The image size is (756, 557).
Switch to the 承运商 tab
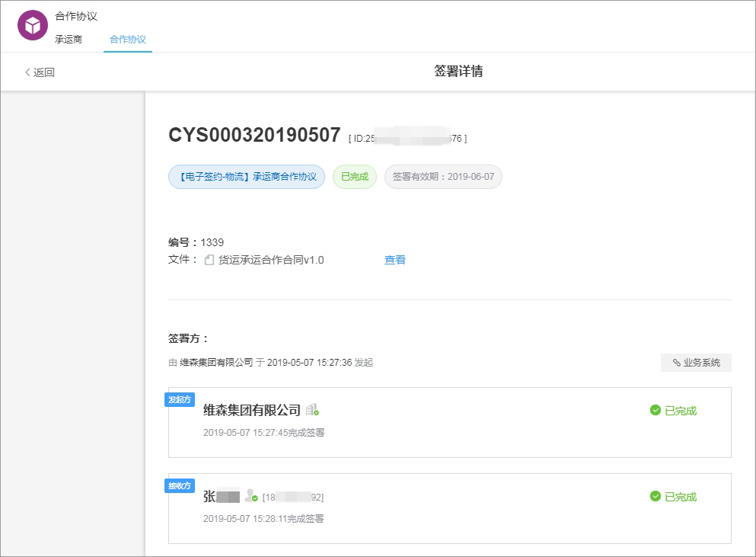70,39
